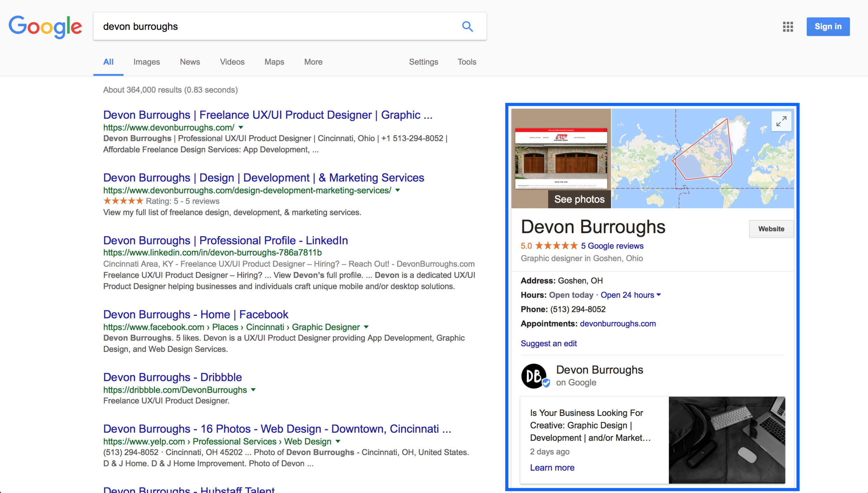Expand the arrow beside design-development-marketing-services URL
Screen dimensions: 868x493
point(398,190)
